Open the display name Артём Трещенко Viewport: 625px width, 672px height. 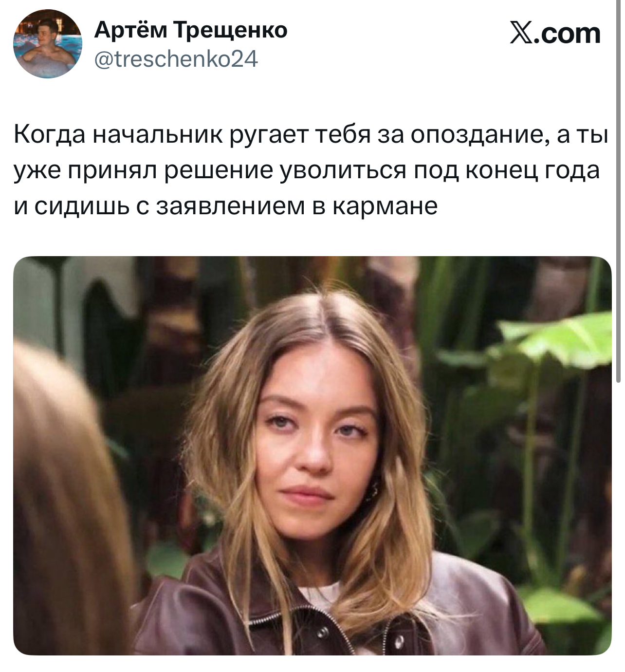click(x=191, y=30)
